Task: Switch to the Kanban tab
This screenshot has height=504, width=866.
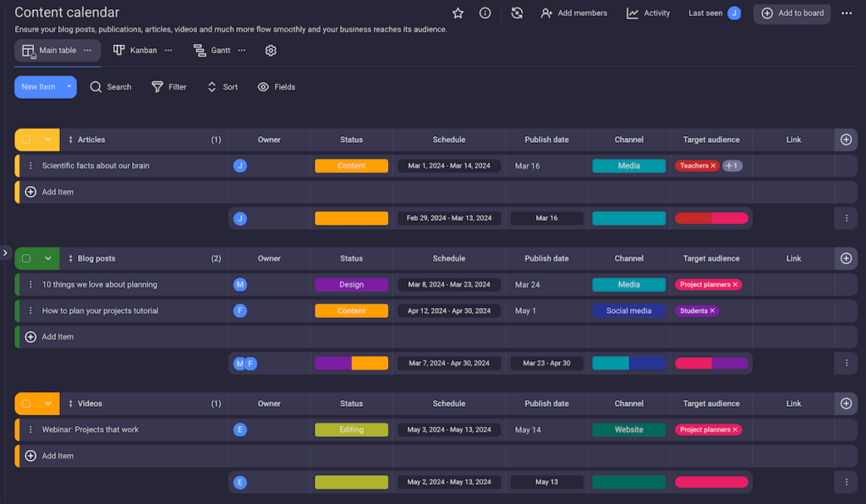Action: 135,50
